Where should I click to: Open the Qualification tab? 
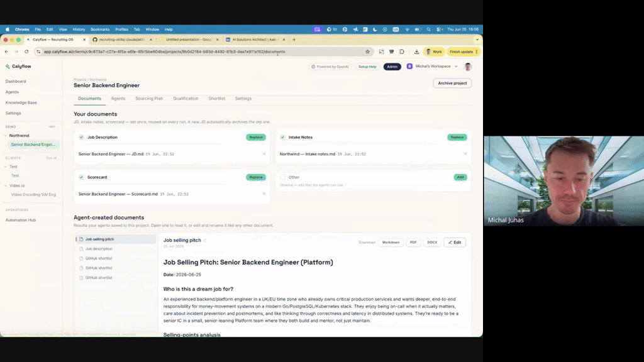coord(186,99)
